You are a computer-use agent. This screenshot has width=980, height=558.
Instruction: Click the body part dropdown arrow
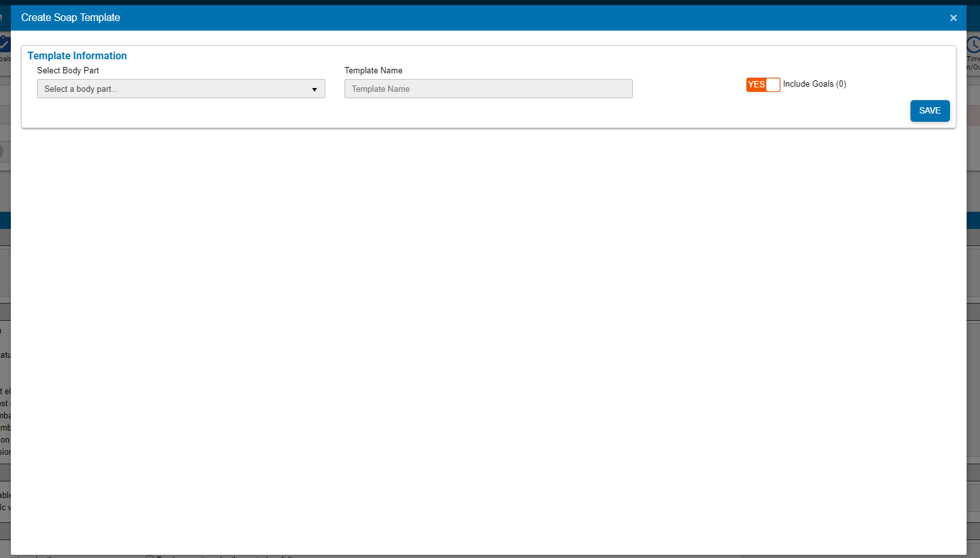(315, 89)
